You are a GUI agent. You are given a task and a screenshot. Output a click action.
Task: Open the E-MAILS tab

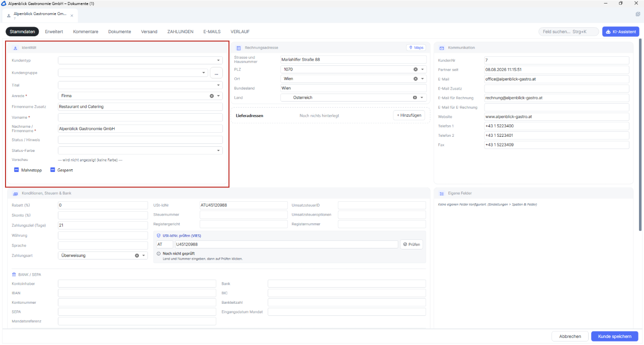pyautogui.click(x=212, y=32)
